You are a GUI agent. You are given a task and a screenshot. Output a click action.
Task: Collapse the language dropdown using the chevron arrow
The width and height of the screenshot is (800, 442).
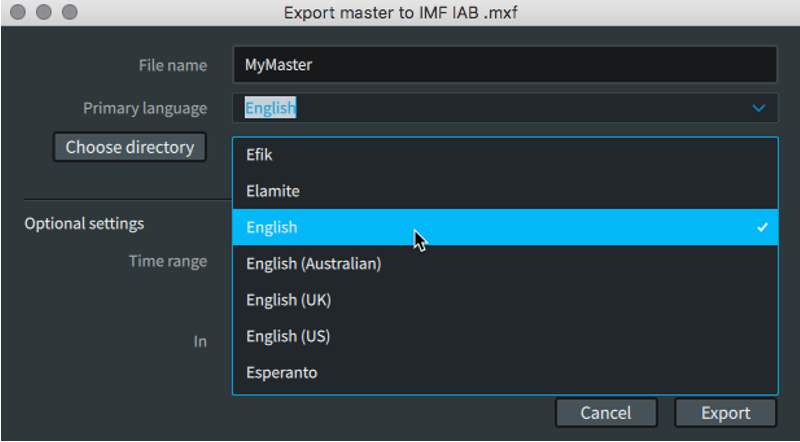point(759,108)
